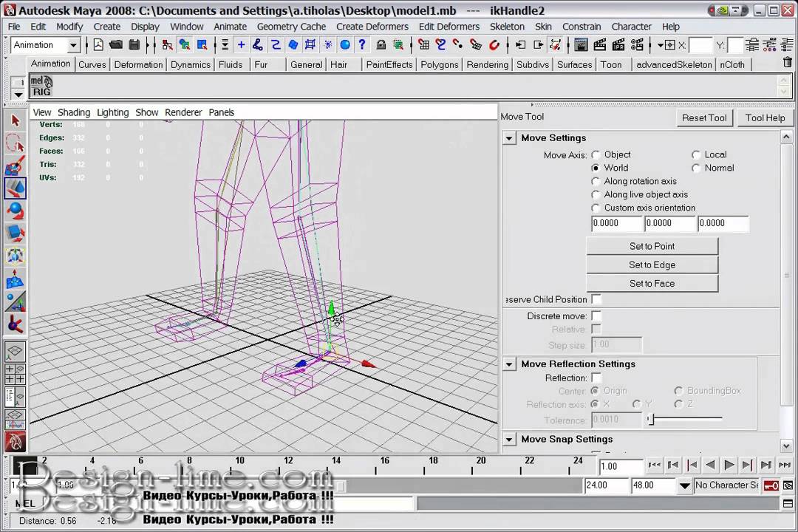Open the Animation menu set dropdown
The image size is (798, 532).
73,45
